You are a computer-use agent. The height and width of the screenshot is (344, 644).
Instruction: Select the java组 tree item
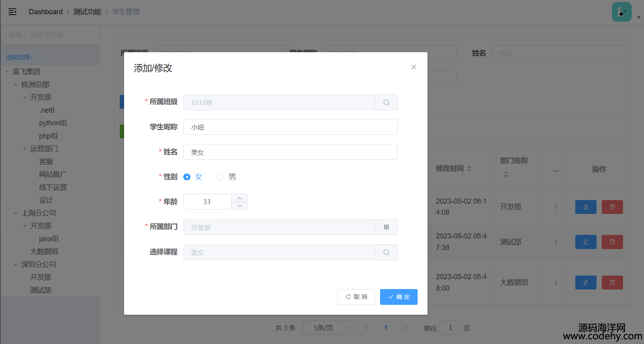(x=49, y=239)
